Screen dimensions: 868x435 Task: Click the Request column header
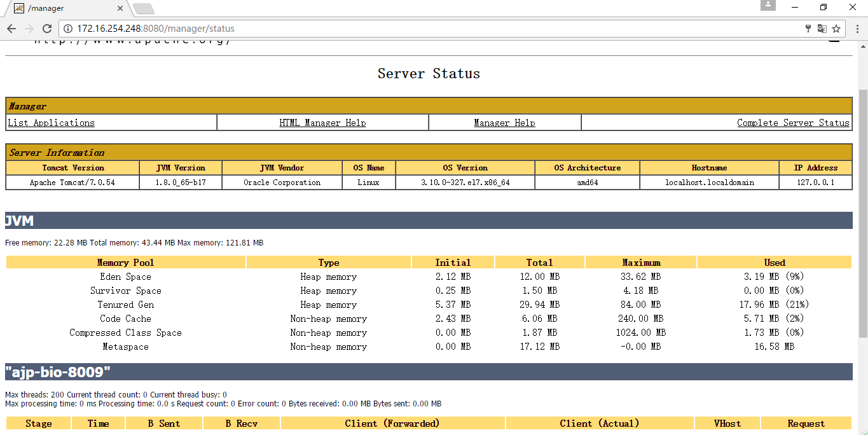coord(806,424)
